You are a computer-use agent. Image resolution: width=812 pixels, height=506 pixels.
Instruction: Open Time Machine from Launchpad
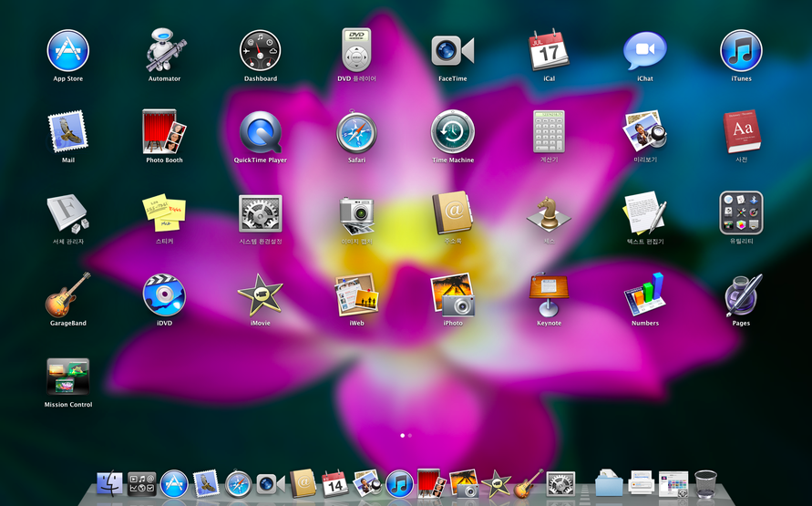pos(453,131)
